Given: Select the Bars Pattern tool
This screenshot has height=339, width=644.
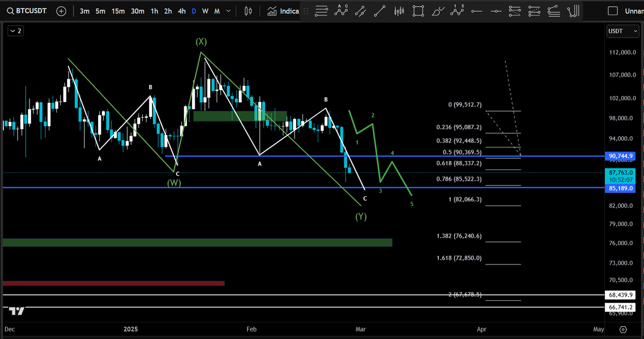Looking at the screenshot, I should coord(399,11).
